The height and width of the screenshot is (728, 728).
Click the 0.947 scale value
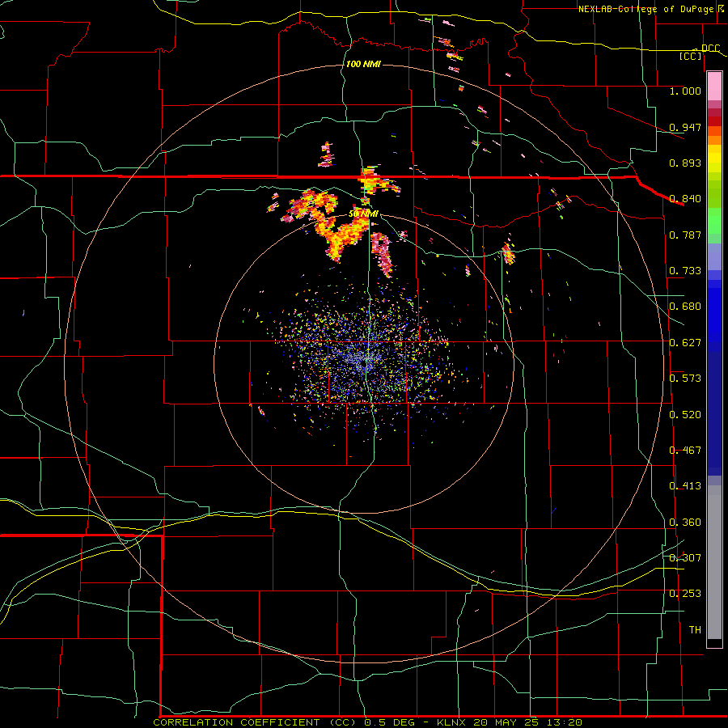coord(685,127)
